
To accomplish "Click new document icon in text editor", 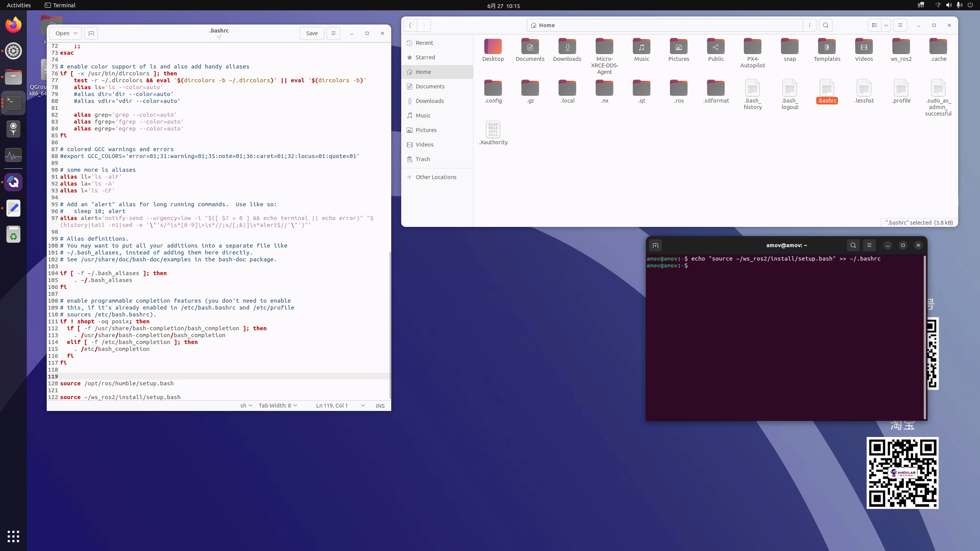I will click(x=91, y=33).
